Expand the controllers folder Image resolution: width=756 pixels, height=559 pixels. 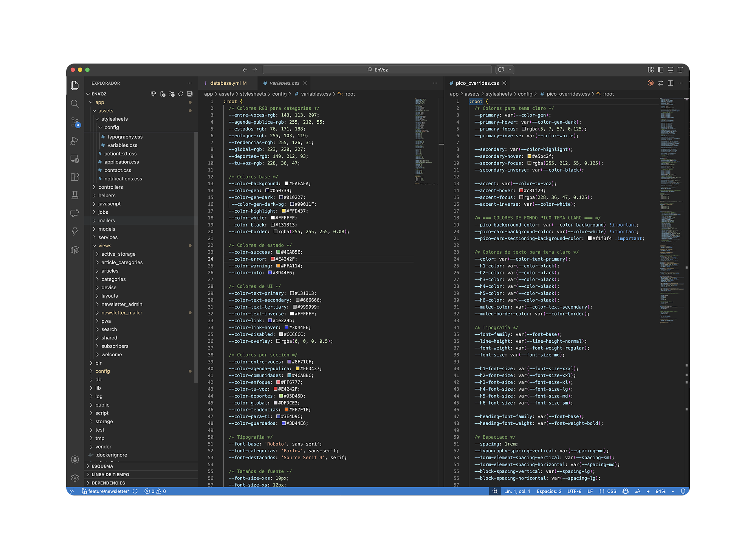[x=110, y=187]
